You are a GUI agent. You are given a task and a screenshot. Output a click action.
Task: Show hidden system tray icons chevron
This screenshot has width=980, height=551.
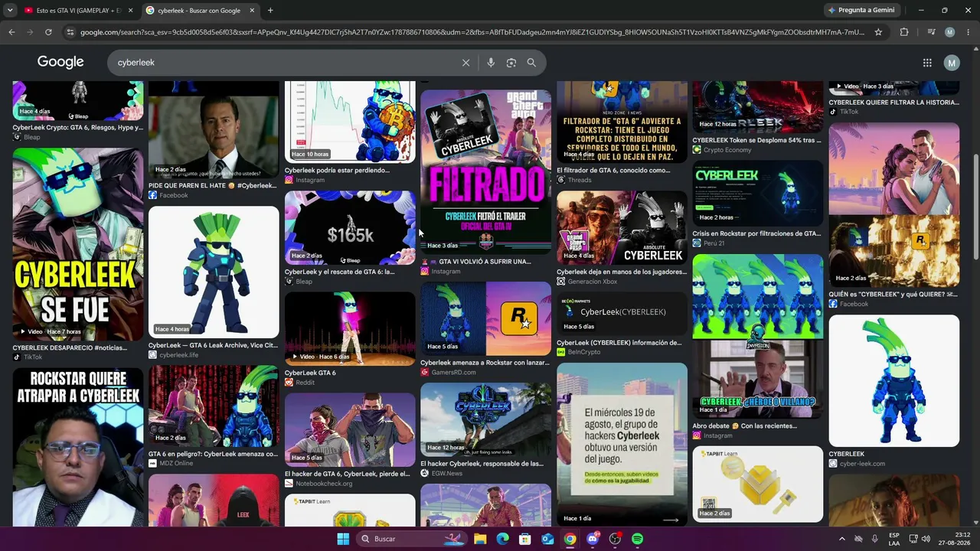click(x=841, y=539)
